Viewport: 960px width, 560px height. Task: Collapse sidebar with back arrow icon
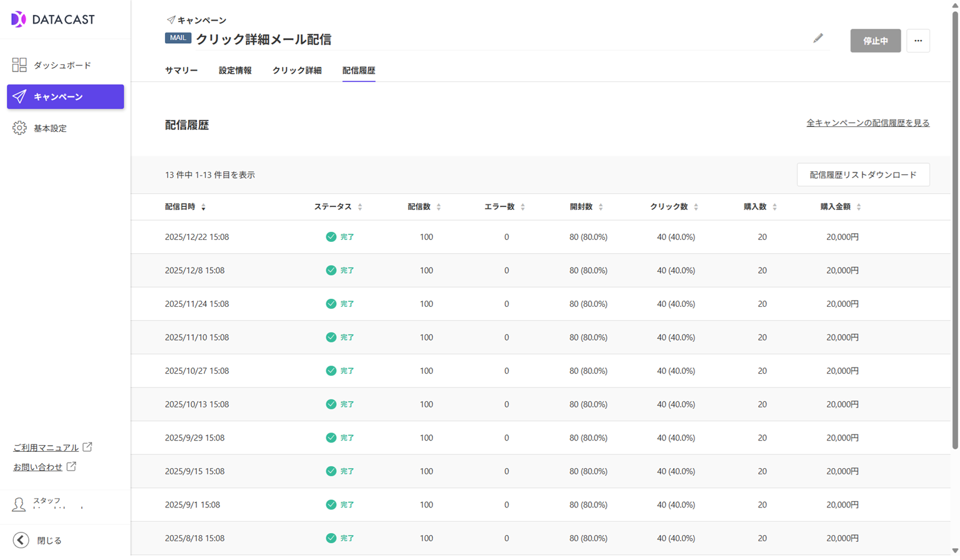[21, 540]
